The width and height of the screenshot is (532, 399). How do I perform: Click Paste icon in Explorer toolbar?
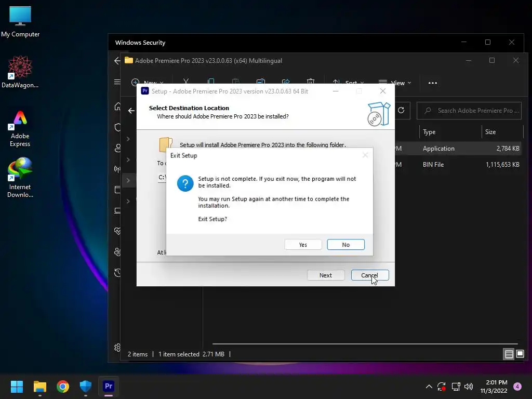point(235,82)
